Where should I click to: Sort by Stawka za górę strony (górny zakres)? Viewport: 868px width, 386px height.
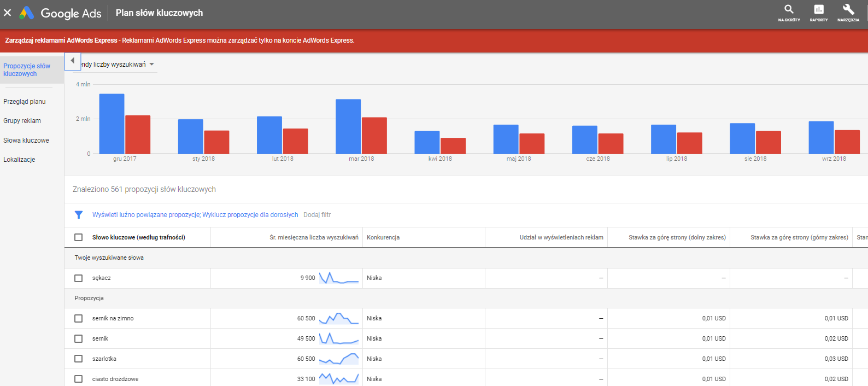(x=799, y=237)
